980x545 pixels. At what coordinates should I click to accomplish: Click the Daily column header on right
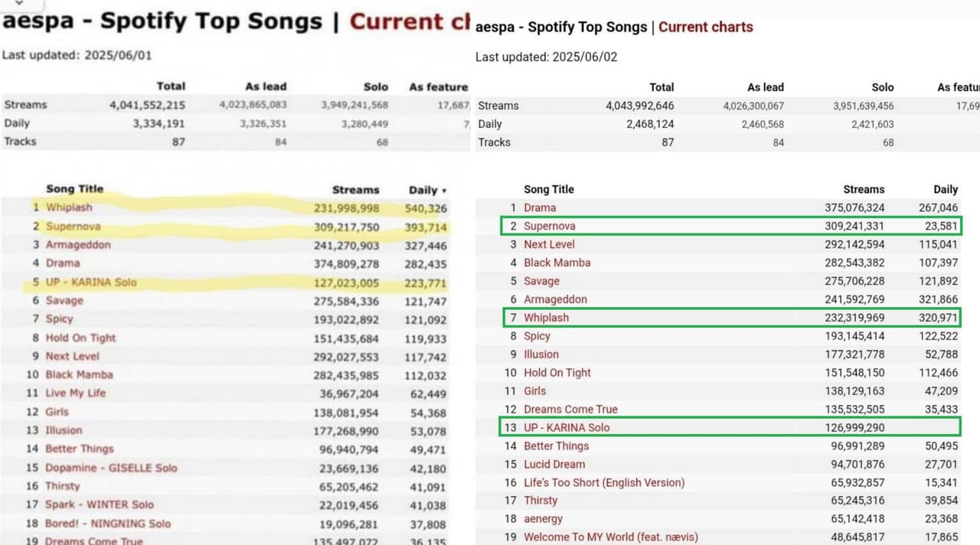(946, 189)
